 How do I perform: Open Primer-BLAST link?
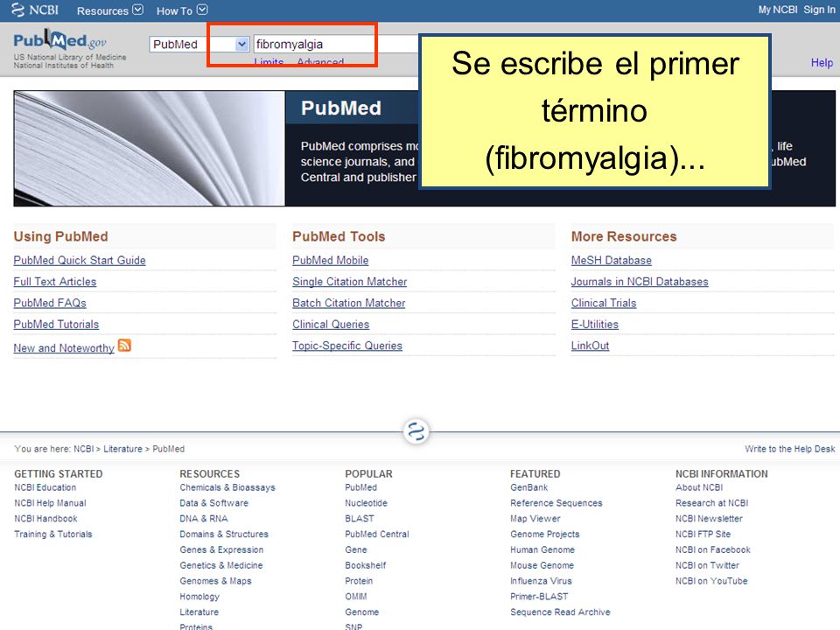(x=539, y=596)
